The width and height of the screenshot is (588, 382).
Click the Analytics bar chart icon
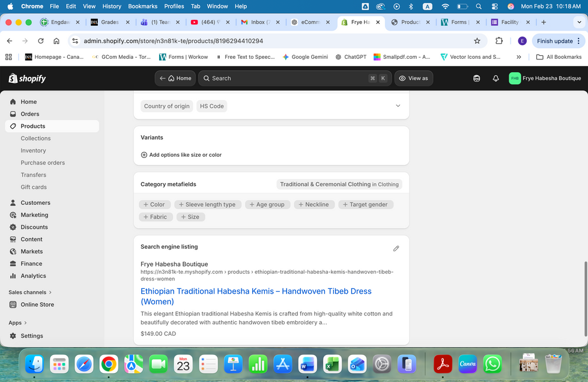(x=13, y=276)
